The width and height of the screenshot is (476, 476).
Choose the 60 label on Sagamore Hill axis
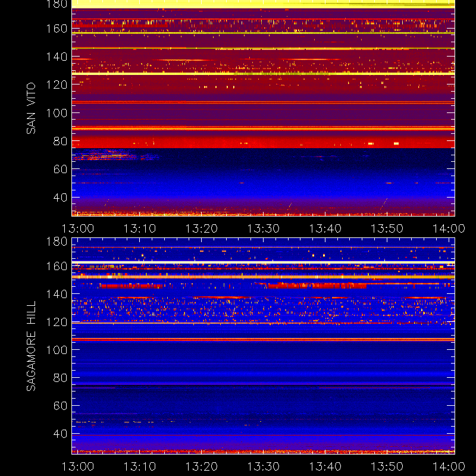61,406
